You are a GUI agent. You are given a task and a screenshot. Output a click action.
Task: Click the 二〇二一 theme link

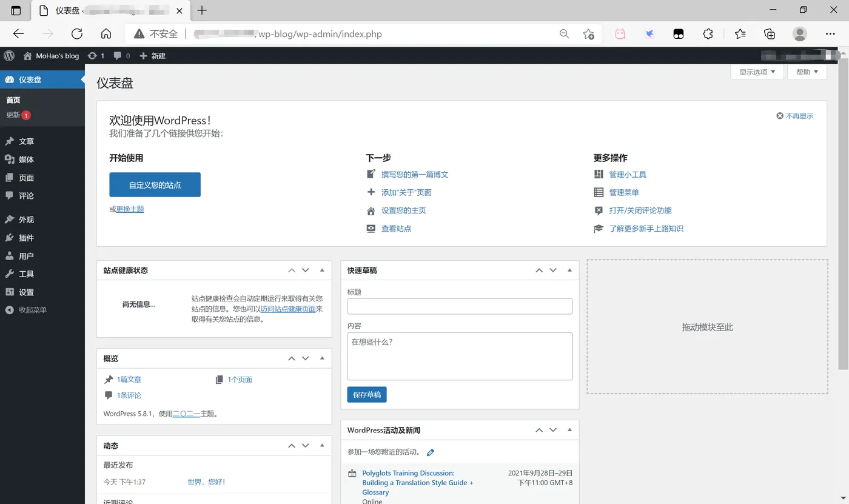(186, 414)
